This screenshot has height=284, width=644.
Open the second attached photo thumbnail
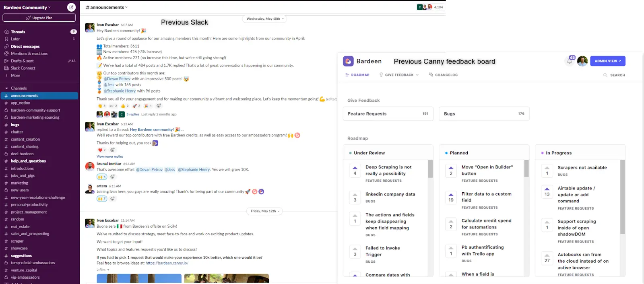(226, 278)
